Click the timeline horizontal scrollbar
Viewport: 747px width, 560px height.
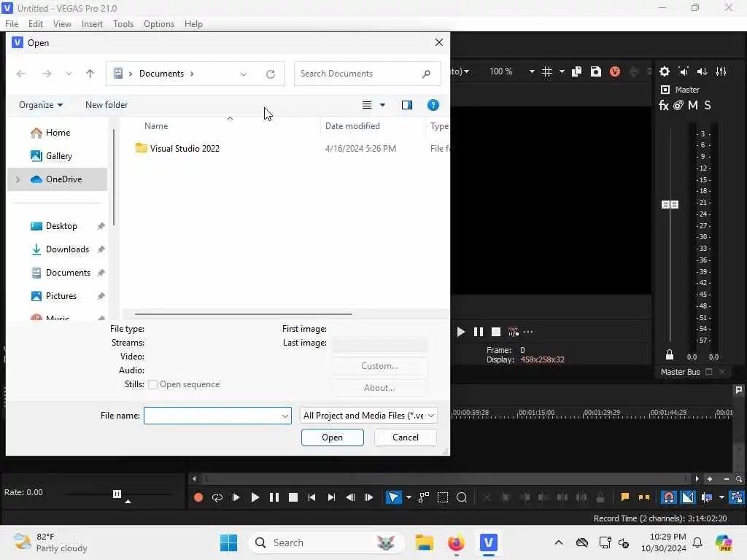click(445, 479)
